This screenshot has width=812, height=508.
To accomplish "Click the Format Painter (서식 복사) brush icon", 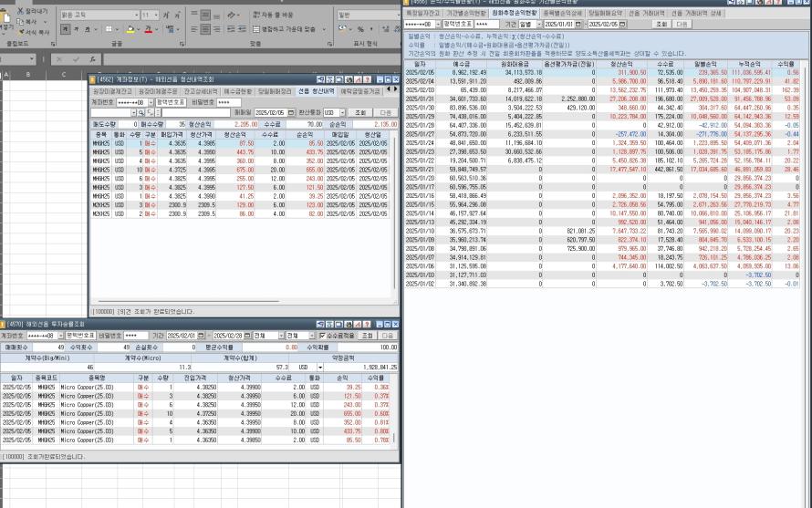I will (x=21, y=32).
